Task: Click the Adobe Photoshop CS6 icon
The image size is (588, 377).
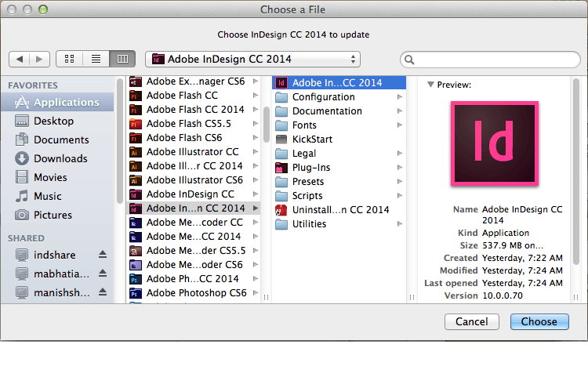Action: tap(136, 293)
